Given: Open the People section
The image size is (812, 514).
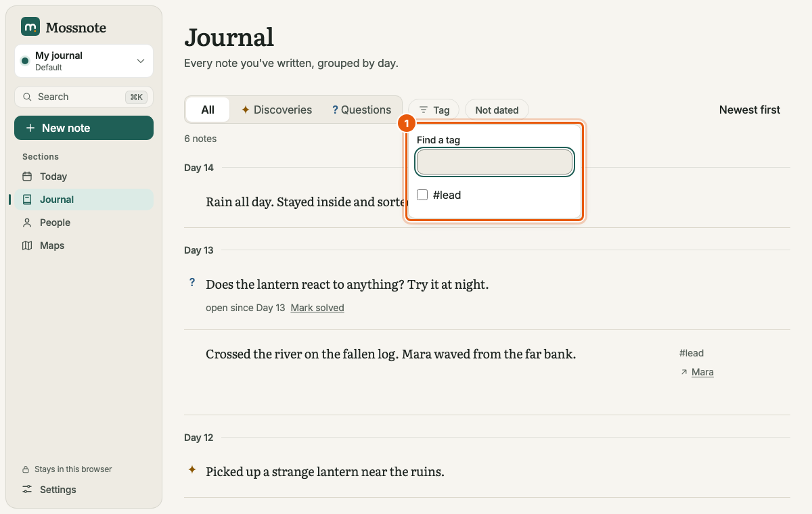Looking at the screenshot, I should tap(84, 223).
